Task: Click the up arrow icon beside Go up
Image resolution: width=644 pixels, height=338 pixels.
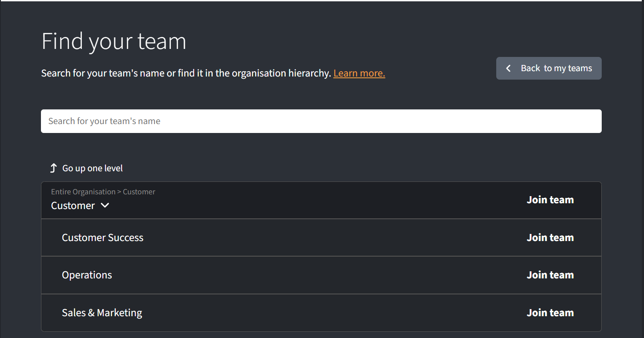Action: pos(53,168)
